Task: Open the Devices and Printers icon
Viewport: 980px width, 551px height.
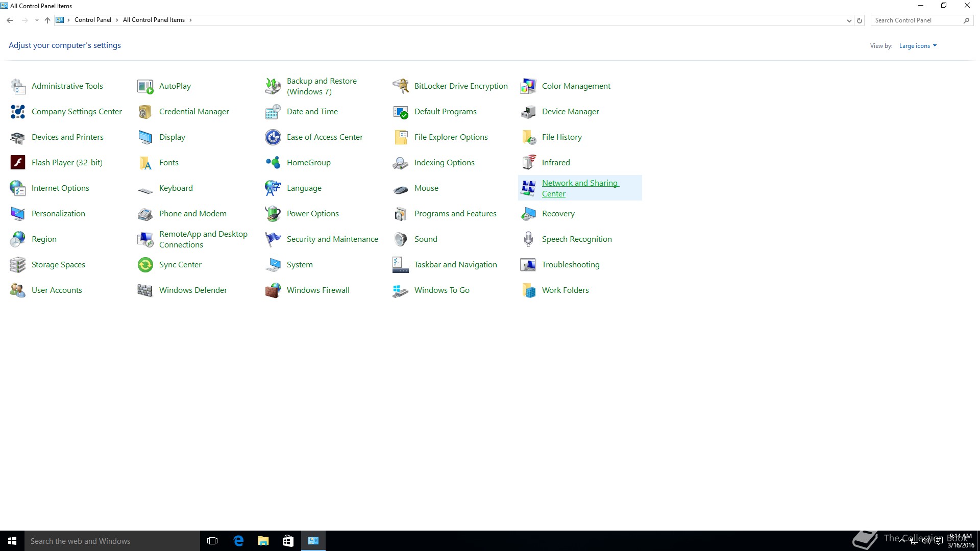Action: pos(18,137)
